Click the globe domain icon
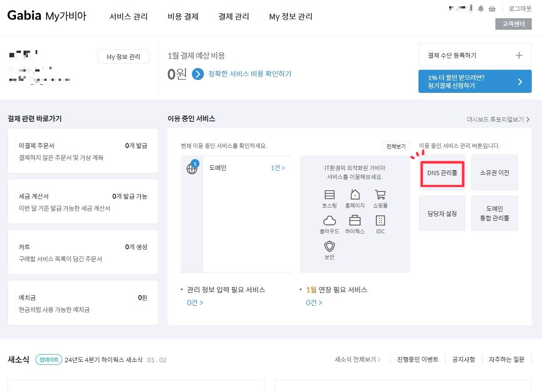 [192, 168]
